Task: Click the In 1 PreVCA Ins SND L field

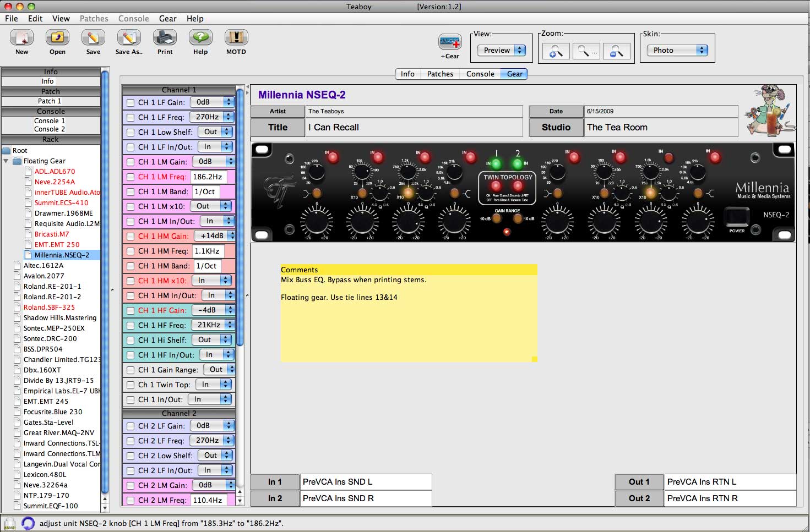Action: pyautogui.click(x=366, y=482)
